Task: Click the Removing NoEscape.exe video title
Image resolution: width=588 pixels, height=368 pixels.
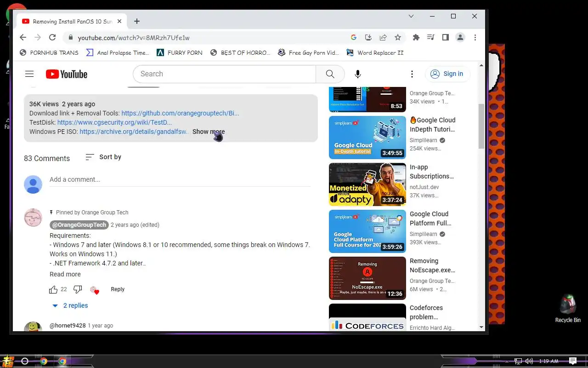Action: [433, 265]
